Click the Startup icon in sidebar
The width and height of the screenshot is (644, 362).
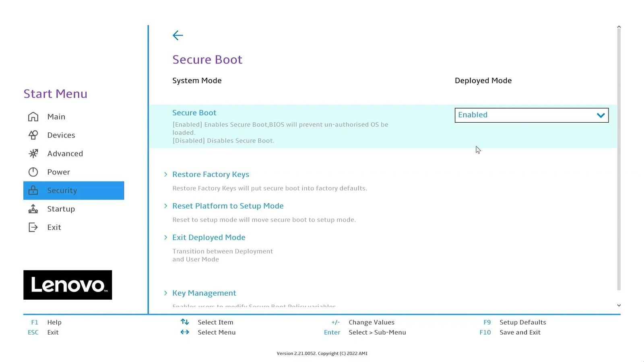coord(33,209)
